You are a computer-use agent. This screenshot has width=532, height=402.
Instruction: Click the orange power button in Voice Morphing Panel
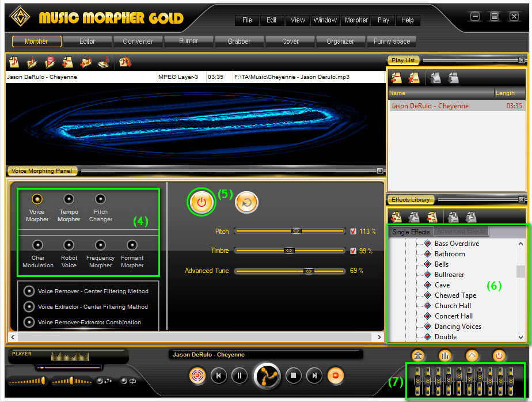click(202, 202)
